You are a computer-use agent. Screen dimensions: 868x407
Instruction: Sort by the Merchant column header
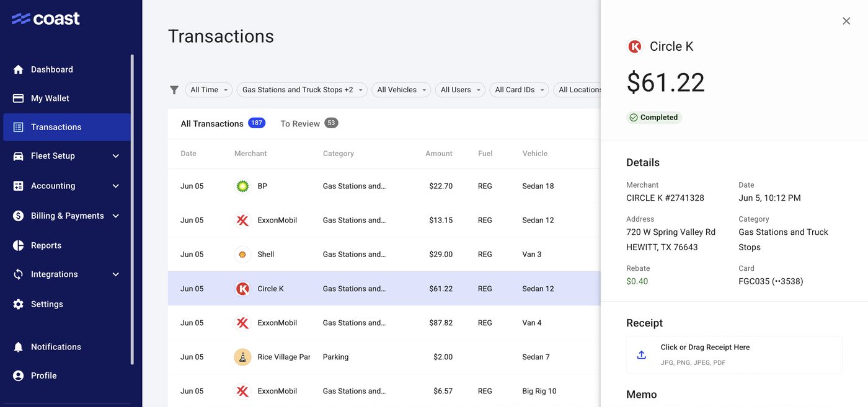click(250, 154)
